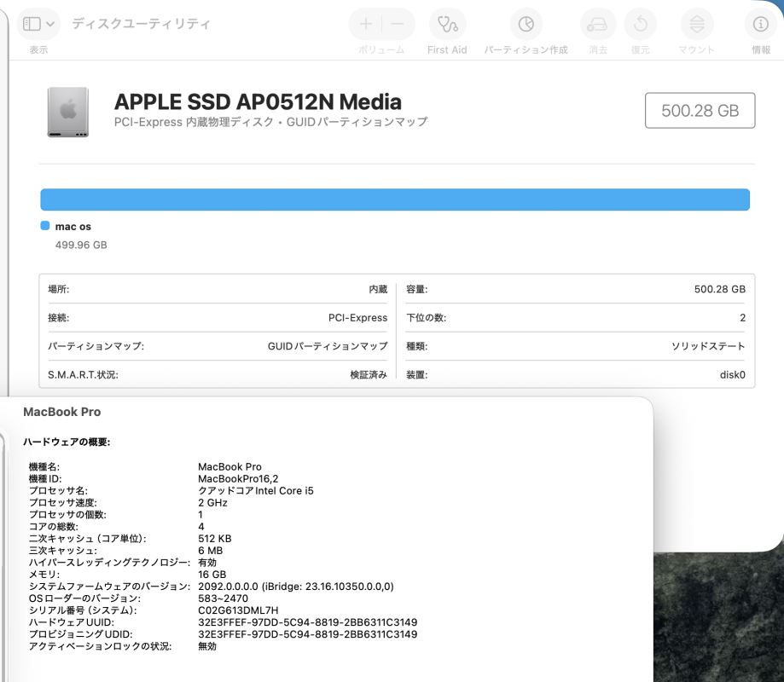Click the マウント mount icon

(x=697, y=25)
